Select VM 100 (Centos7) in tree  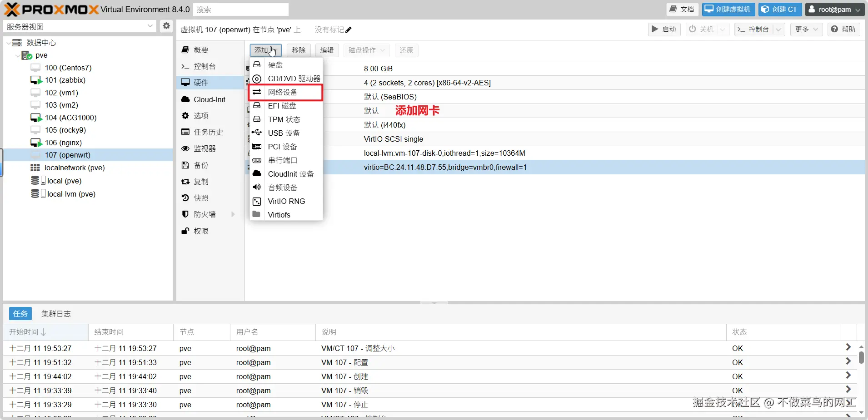[68, 68]
